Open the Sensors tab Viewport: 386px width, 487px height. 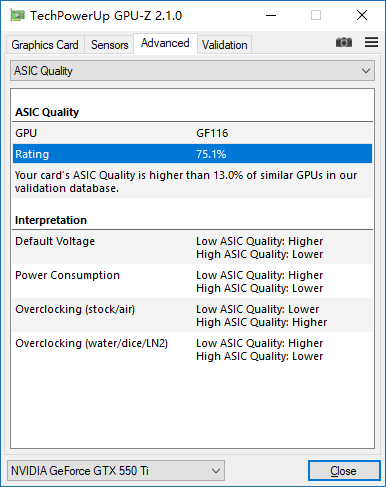[110, 45]
